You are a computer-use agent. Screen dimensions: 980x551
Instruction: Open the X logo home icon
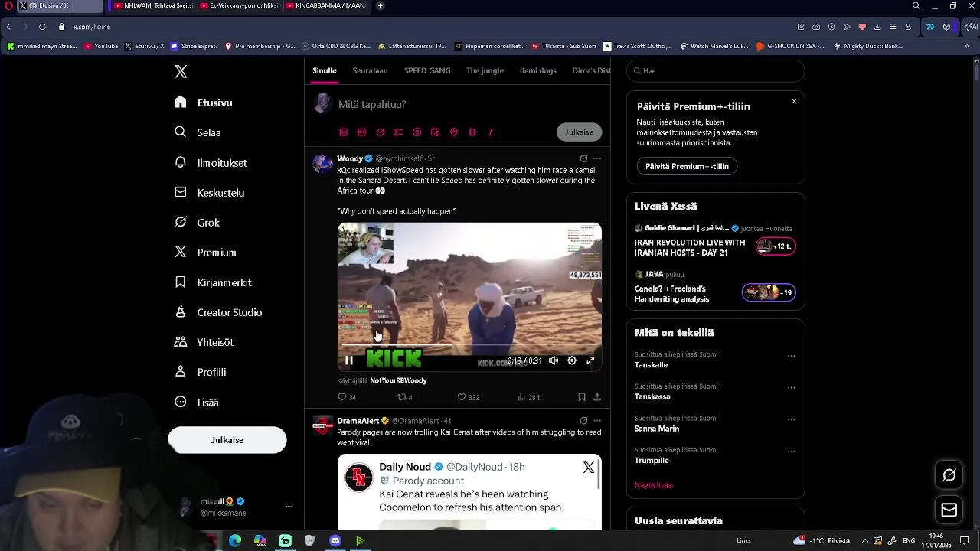pyautogui.click(x=181, y=71)
